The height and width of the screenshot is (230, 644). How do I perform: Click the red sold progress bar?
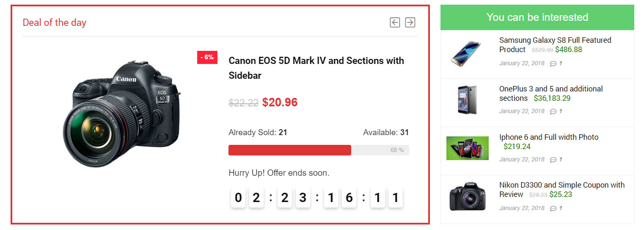289,150
